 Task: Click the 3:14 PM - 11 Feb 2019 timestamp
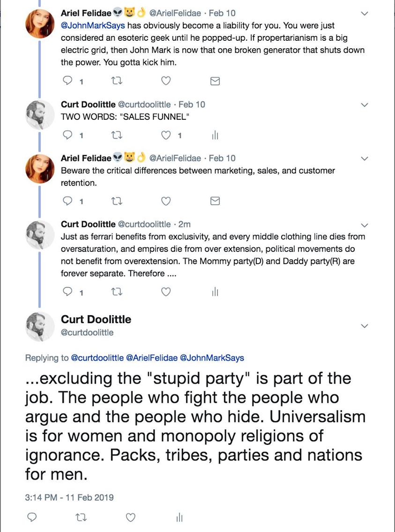point(69,497)
